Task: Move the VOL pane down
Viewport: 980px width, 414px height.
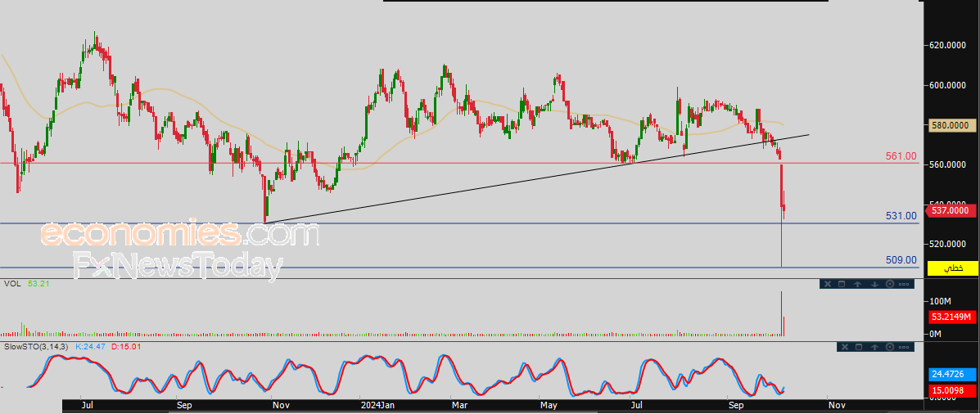Action: 874,284
